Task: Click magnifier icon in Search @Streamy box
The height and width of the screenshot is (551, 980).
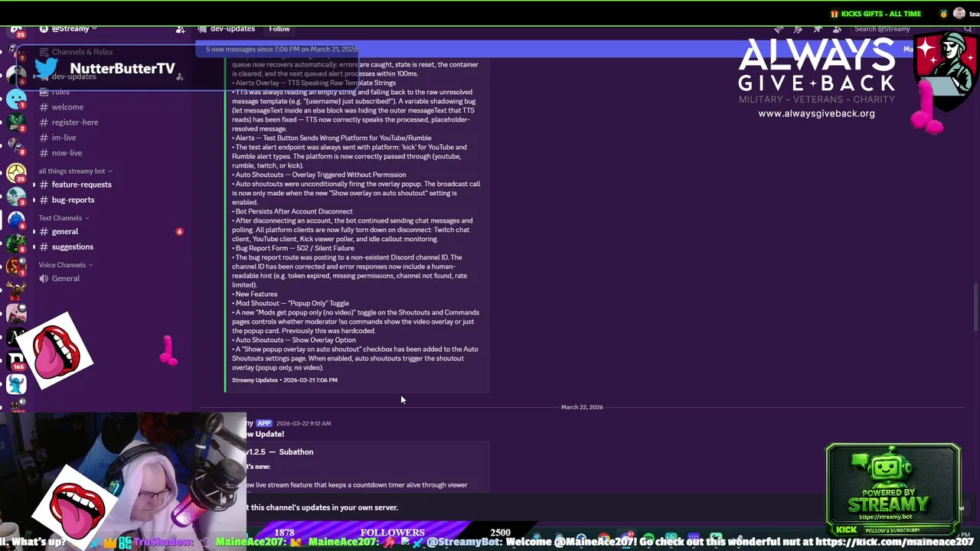Action: (967, 29)
